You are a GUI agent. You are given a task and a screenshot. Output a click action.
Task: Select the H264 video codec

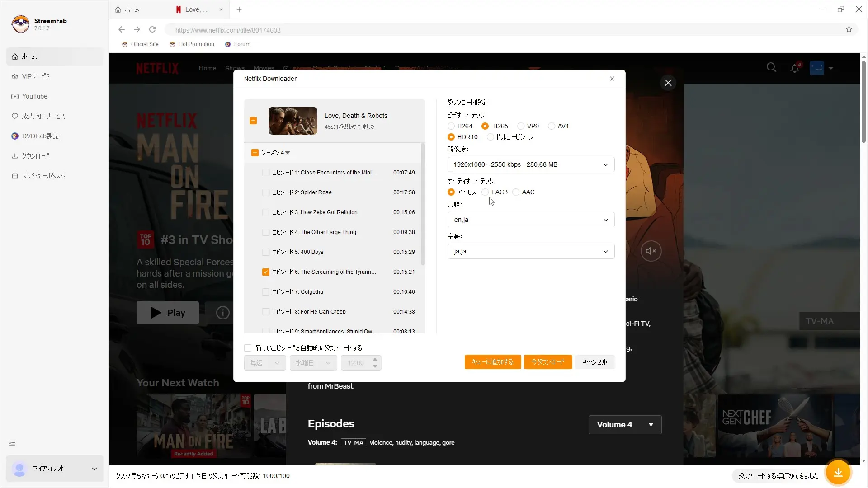click(451, 126)
